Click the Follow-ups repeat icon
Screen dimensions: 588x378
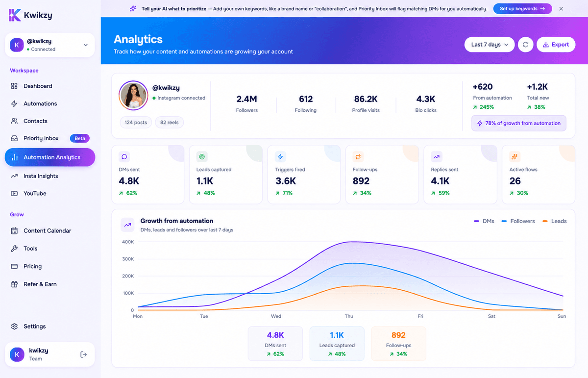358,157
